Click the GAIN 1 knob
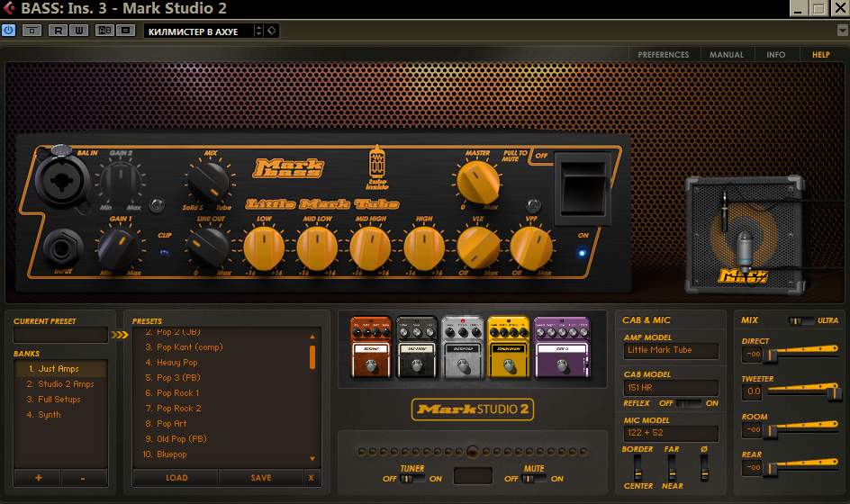Screen dimensions: 850x504 tap(118, 247)
